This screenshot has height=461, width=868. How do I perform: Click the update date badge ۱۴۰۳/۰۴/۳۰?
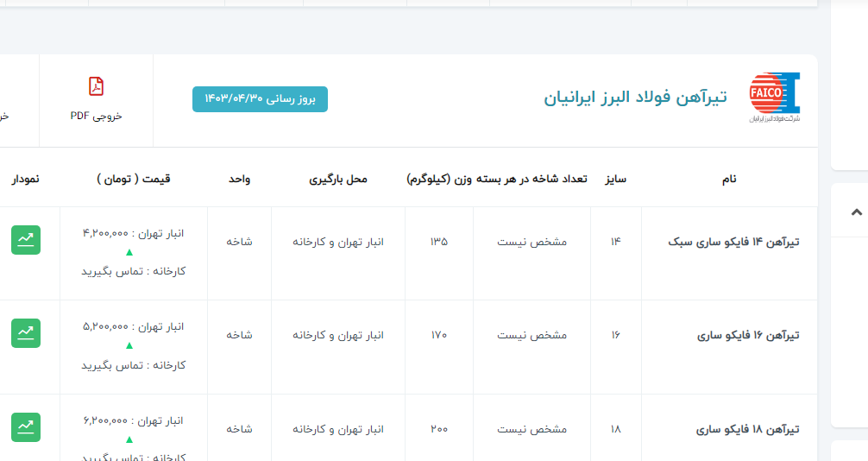click(260, 99)
